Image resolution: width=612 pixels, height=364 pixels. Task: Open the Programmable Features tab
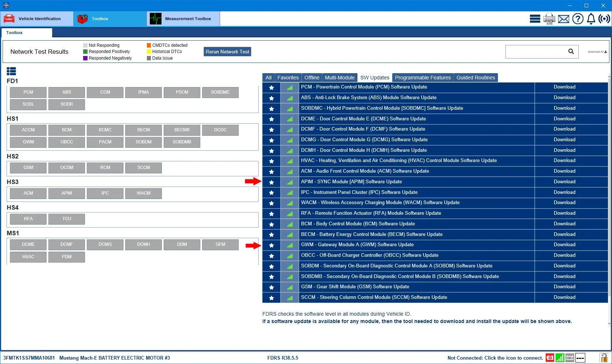click(423, 78)
